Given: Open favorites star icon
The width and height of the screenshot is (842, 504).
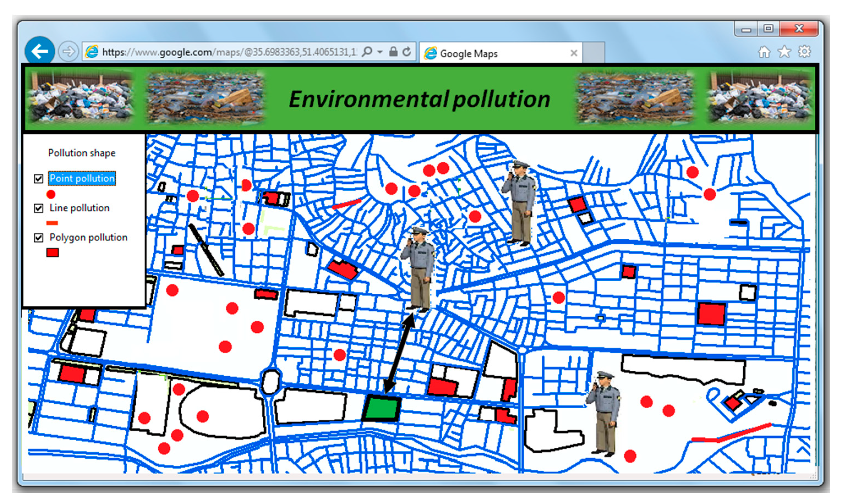Looking at the screenshot, I should pos(784,52).
